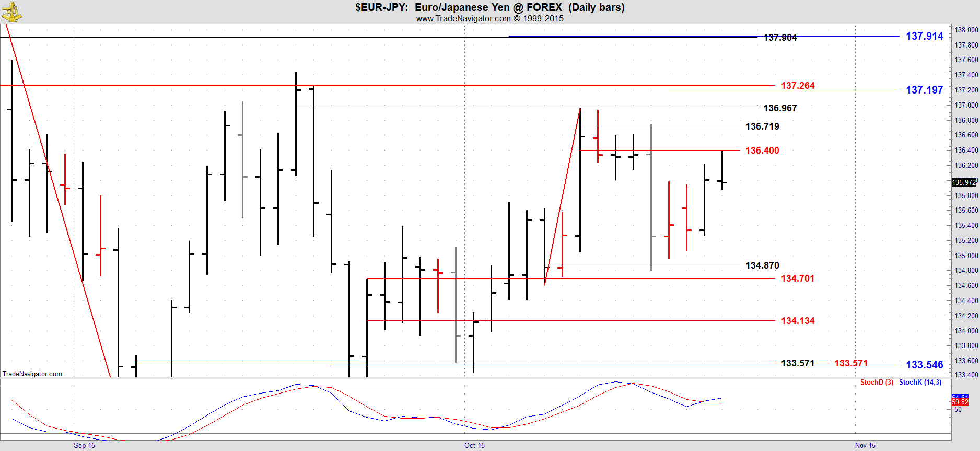Click the red 136.400 level label
This screenshot has width=980, height=451.
(762, 151)
